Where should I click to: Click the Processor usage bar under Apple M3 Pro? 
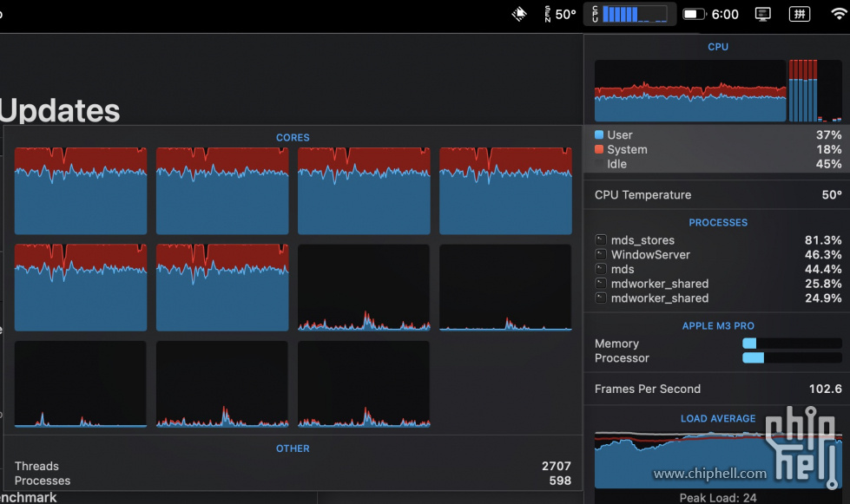[792, 358]
